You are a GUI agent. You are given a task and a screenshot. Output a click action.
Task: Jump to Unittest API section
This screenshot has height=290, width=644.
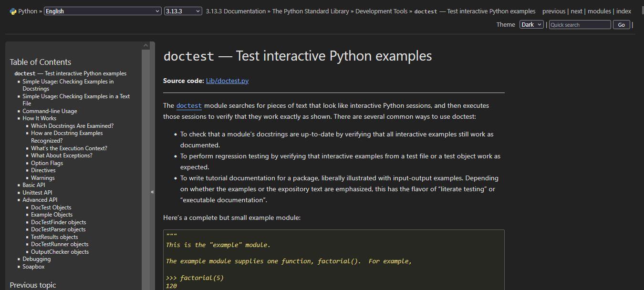tap(37, 193)
